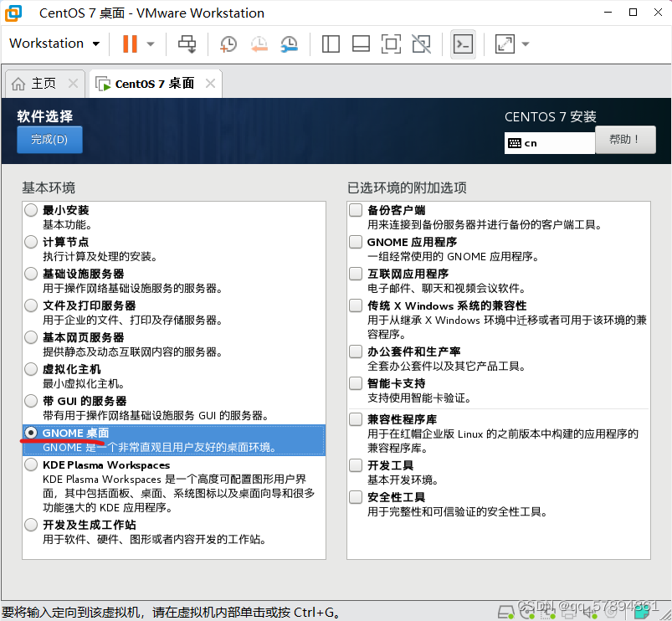
Task: Click the description 支持使用智能卡验证。
Action: (419, 398)
